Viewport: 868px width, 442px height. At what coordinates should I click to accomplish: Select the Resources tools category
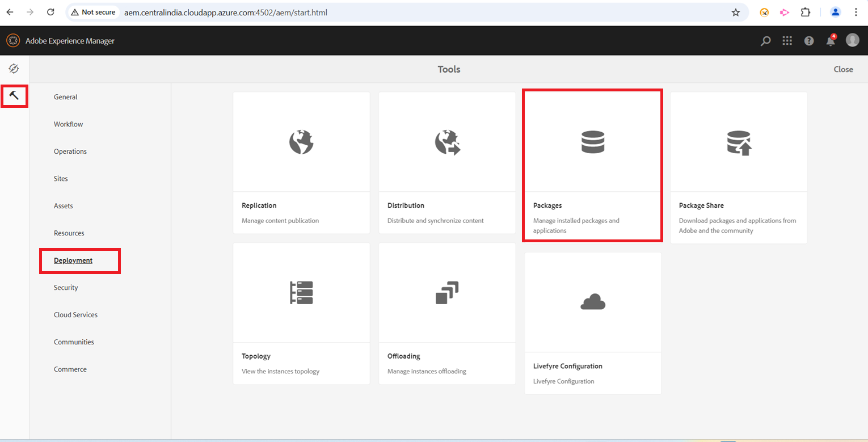[69, 233]
